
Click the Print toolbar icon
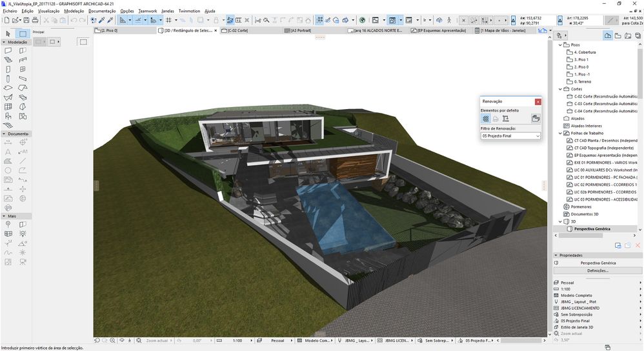tap(35, 20)
